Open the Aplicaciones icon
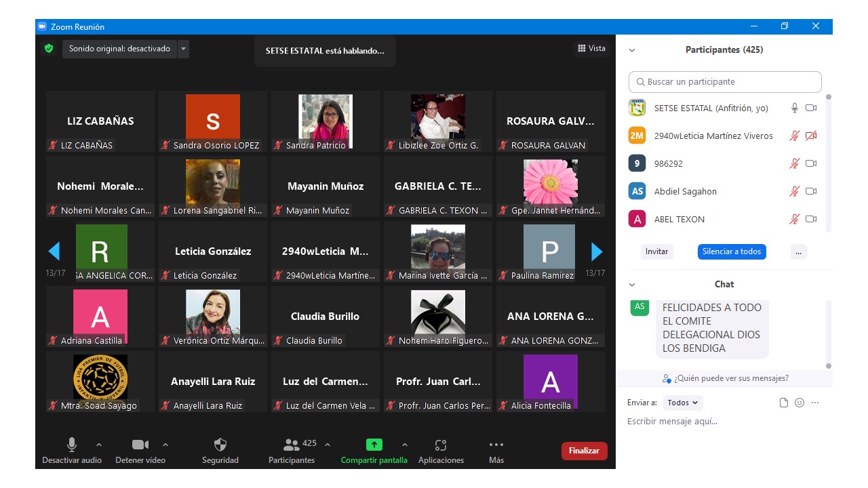 pos(441,445)
